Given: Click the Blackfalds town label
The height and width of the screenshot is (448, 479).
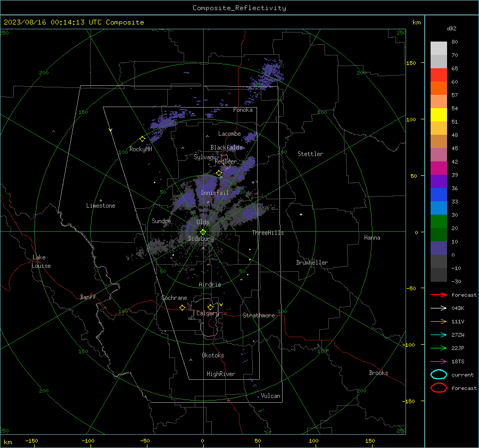Looking at the screenshot, I should pyautogui.click(x=226, y=148).
